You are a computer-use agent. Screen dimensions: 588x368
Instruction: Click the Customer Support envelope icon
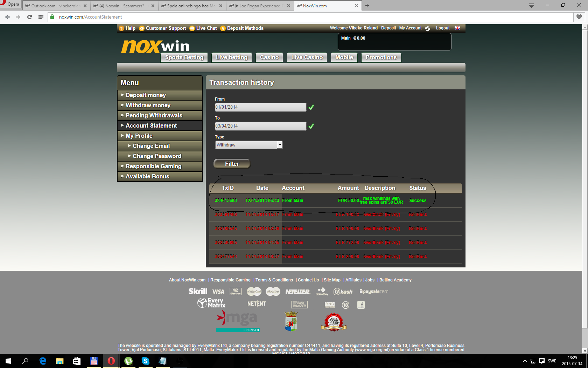pyautogui.click(x=142, y=28)
